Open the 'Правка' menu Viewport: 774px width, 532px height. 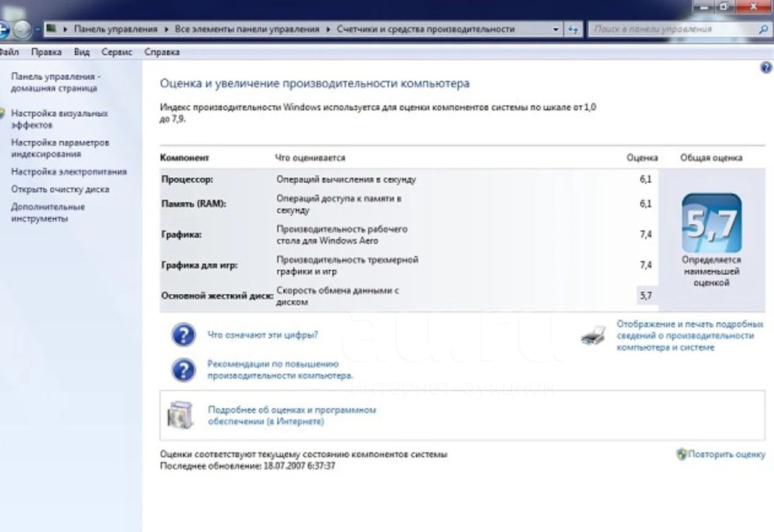[x=46, y=52]
